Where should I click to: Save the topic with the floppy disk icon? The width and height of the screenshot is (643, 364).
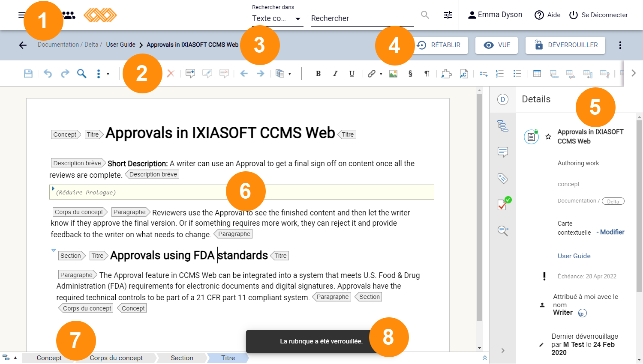(x=28, y=74)
